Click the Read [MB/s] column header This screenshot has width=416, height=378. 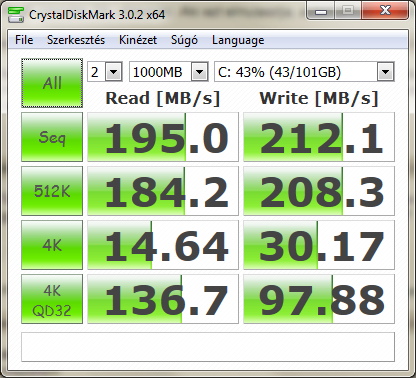click(163, 99)
